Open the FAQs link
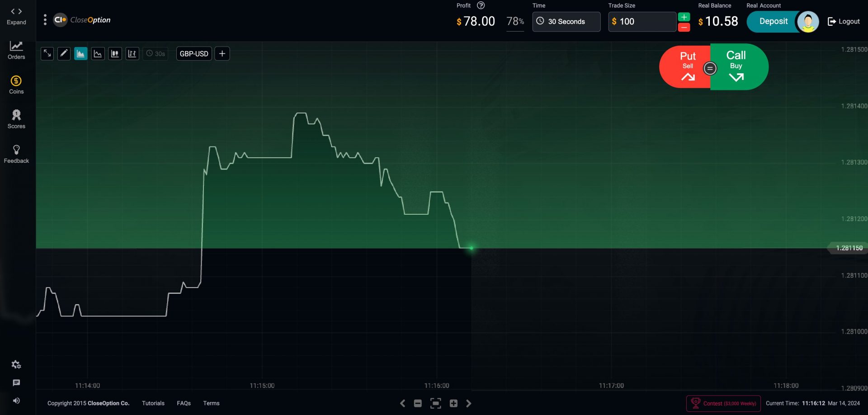868x415 pixels. tap(184, 403)
